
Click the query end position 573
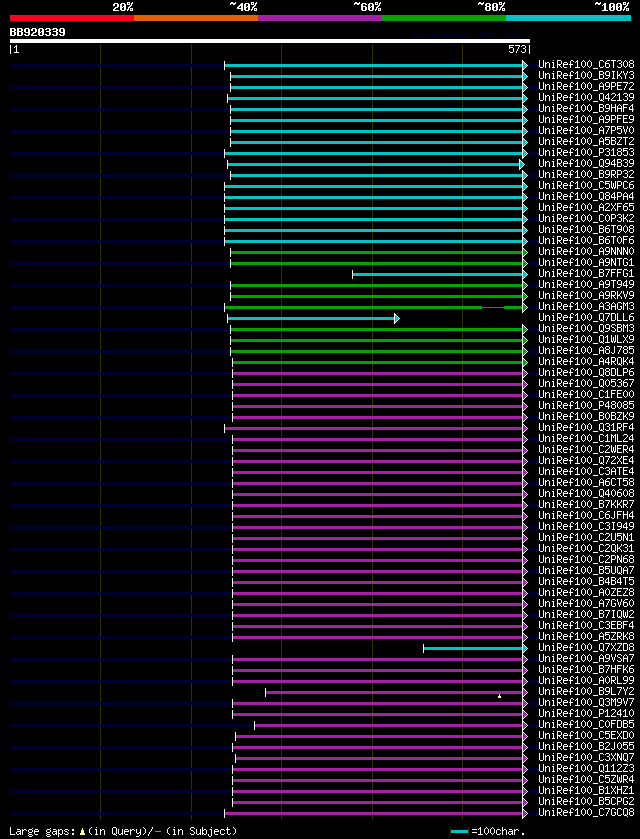(x=518, y=50)
